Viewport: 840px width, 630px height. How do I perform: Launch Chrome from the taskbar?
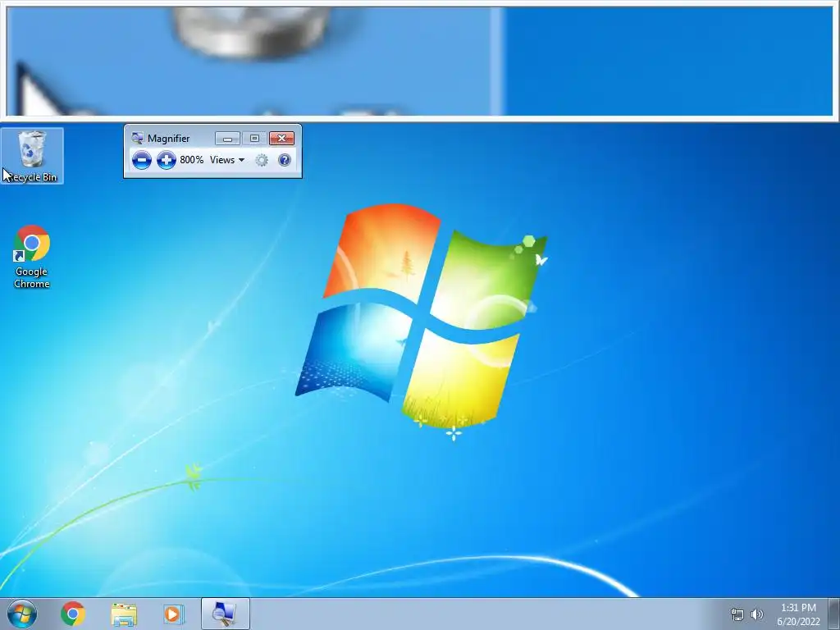(73, 614)
